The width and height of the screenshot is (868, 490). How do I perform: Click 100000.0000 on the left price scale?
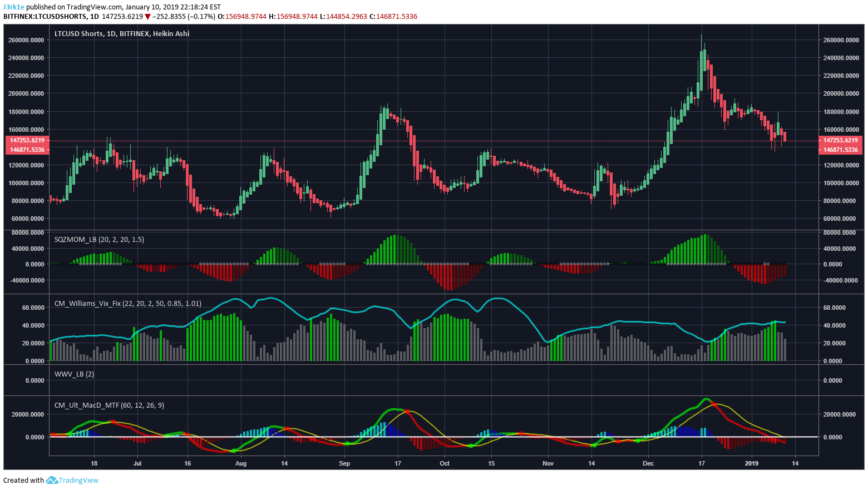26,183
